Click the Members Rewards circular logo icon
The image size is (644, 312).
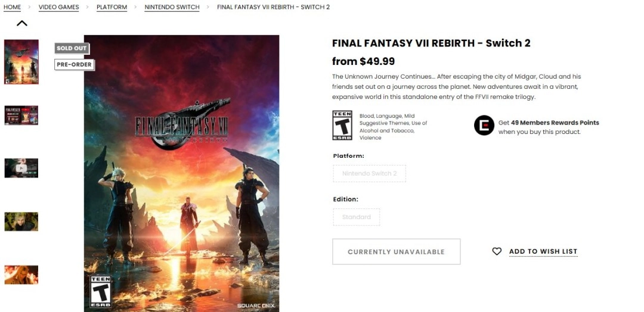484,126
